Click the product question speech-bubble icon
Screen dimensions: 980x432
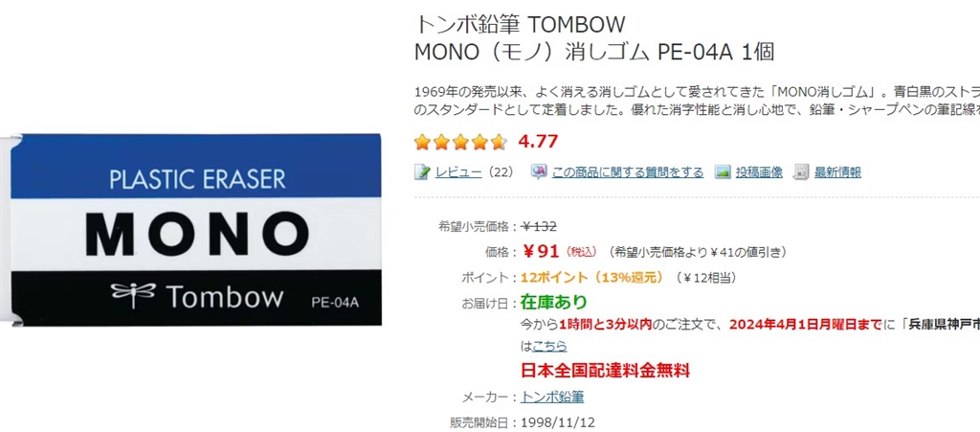coord(538,172)
